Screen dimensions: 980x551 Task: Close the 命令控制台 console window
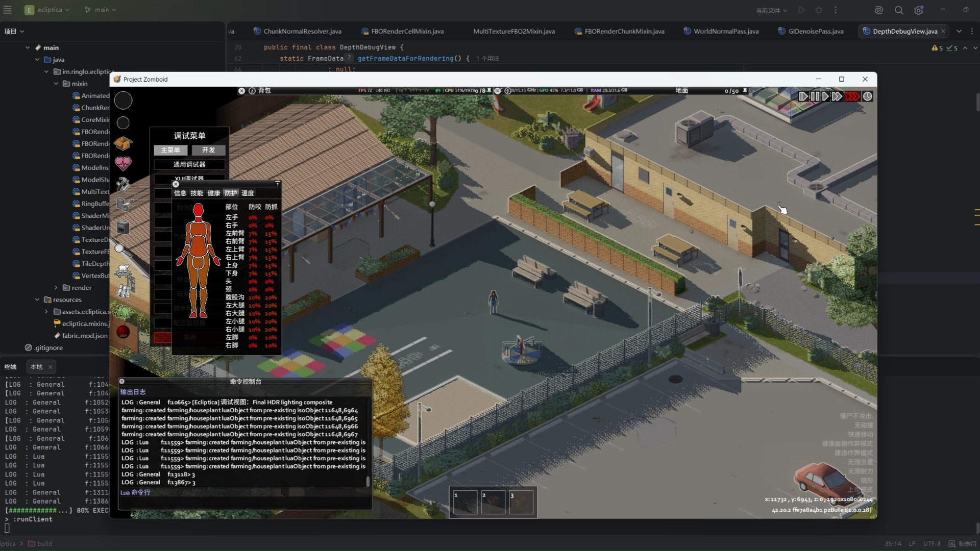point(122,381)
